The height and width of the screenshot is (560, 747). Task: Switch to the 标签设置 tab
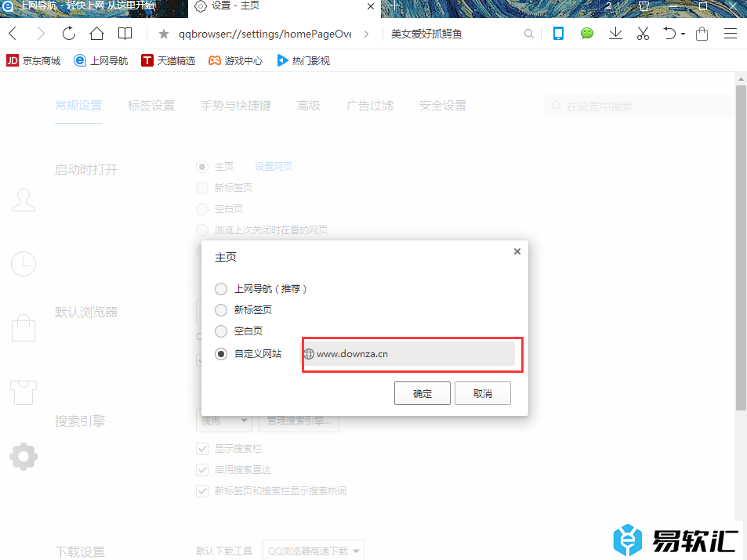click(x=151, y=106)
